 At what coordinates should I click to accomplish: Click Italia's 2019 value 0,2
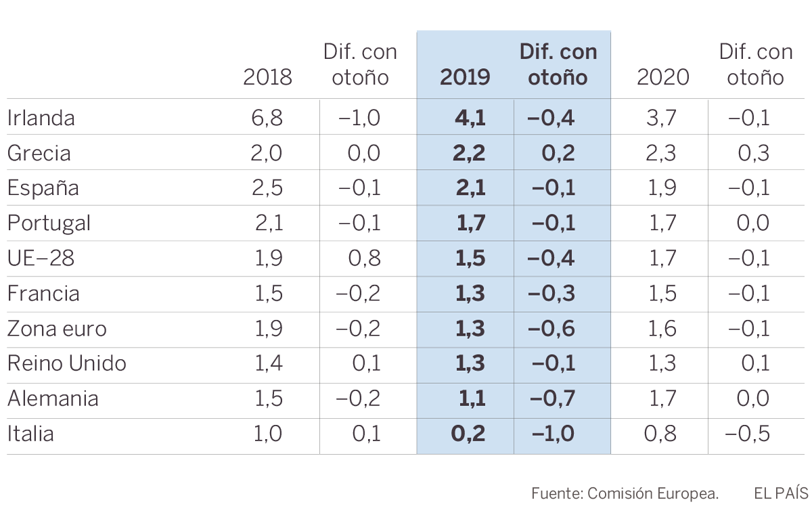468,434
